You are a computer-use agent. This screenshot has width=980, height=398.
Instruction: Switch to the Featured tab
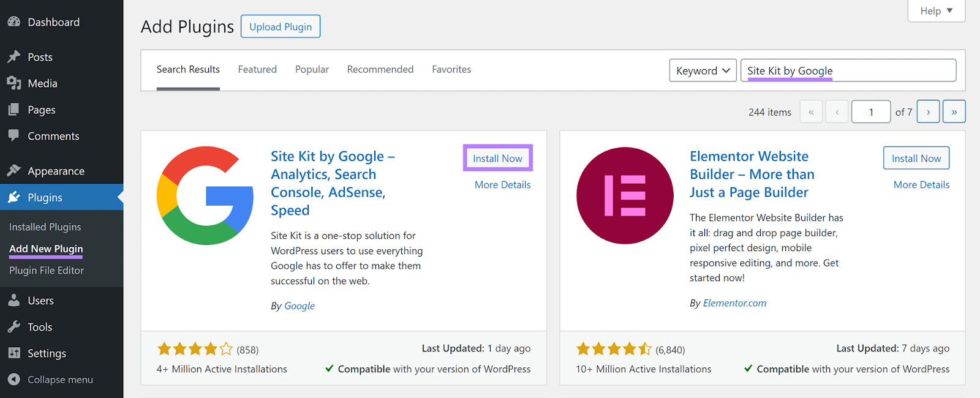coord(257,69)
